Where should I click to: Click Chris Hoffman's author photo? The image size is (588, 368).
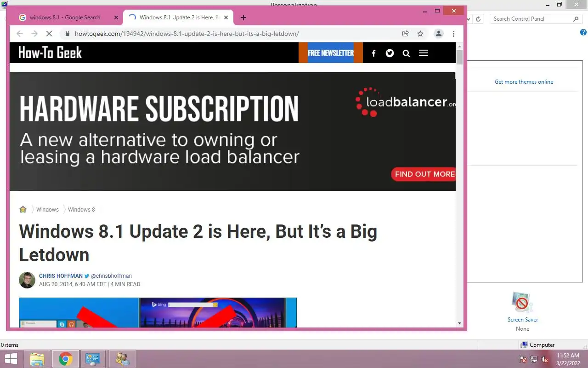point(27,280)
